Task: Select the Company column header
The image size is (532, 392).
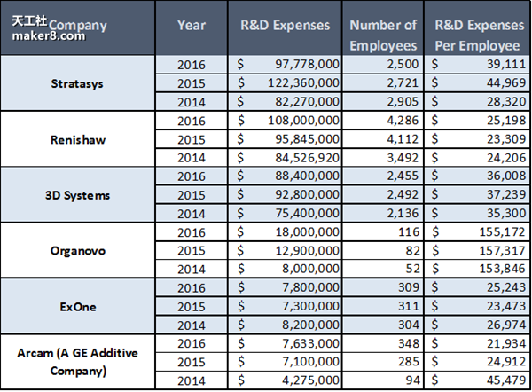Action: (78, 26)
